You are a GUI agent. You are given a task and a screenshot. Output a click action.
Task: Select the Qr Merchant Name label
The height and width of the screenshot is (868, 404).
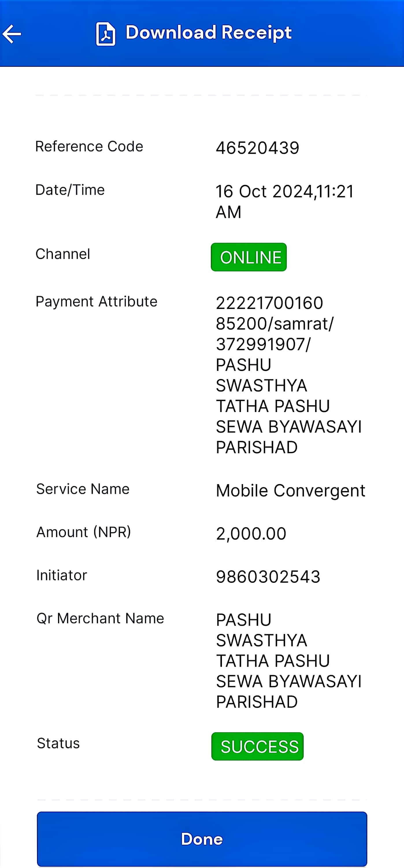click(x=100, y=618)
